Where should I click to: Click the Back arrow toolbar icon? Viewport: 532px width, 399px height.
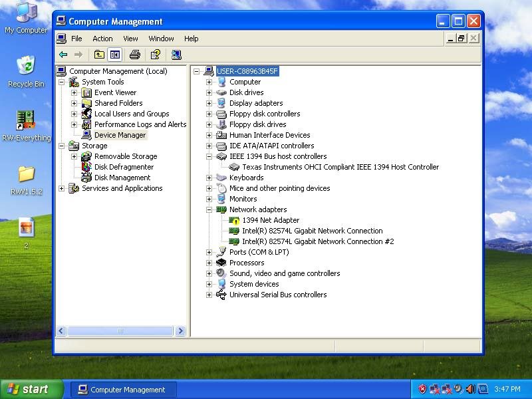[63, 55]
